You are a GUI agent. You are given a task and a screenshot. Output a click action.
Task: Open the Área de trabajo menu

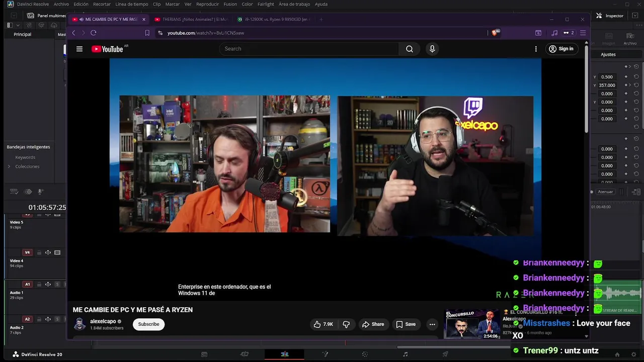click(x=294, y=4)
